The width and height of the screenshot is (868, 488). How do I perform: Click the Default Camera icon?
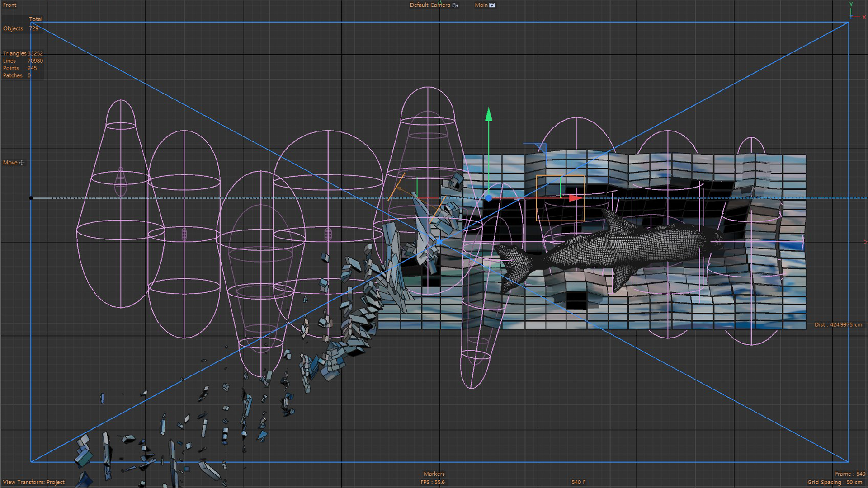[x=455, y=5]
